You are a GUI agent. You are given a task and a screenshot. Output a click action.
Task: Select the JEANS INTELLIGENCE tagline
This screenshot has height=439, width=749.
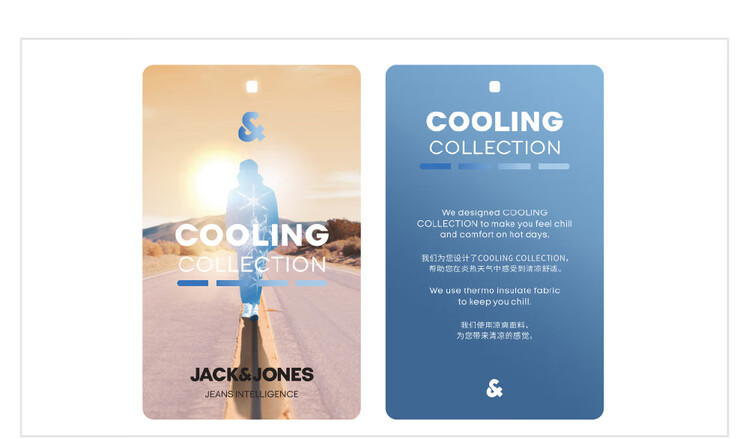pos(252,394)
